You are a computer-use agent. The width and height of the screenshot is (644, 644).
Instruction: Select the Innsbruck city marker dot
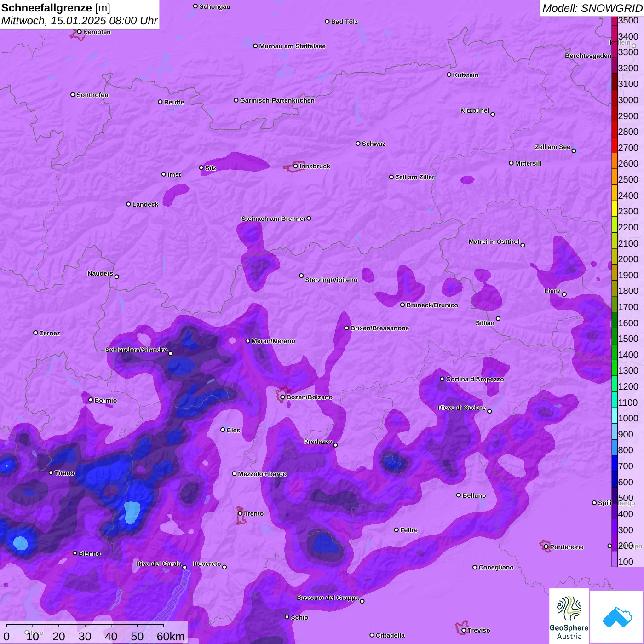295,166
